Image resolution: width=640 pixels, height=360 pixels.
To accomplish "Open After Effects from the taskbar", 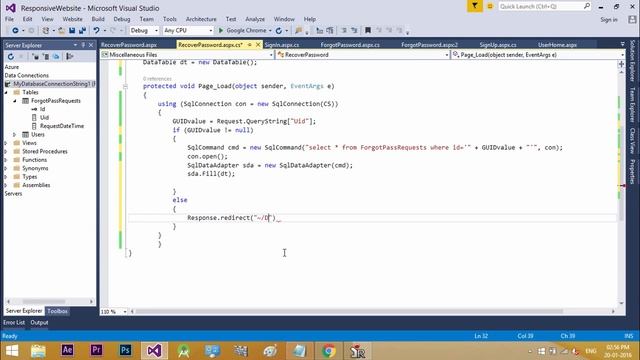I will pos(67,351).
